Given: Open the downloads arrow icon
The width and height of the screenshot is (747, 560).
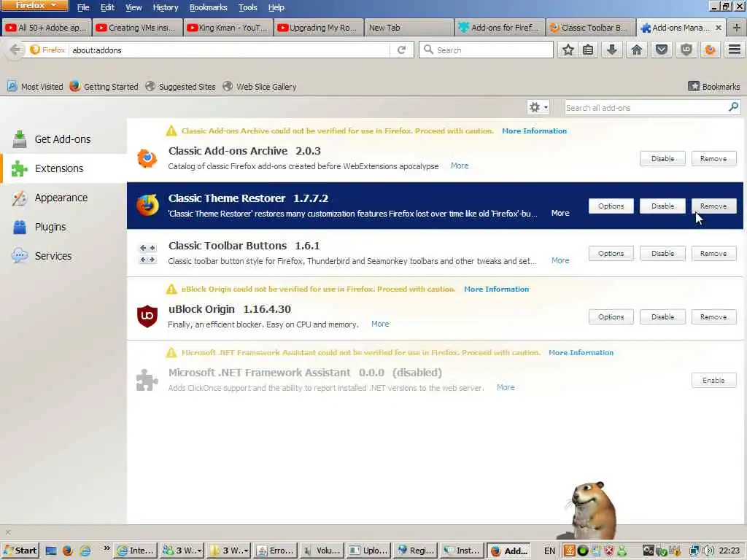Looking at the screenshot, I should tap(612, 50).
